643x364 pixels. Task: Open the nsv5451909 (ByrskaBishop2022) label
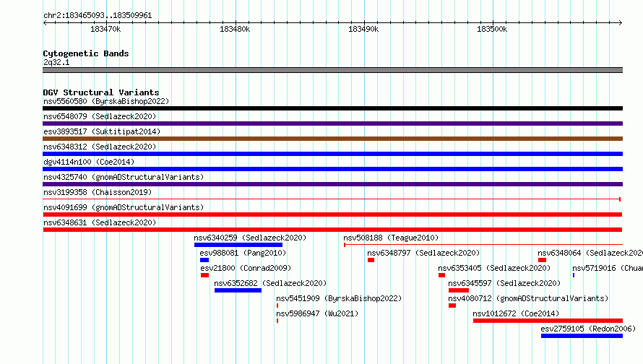[339, 298]
